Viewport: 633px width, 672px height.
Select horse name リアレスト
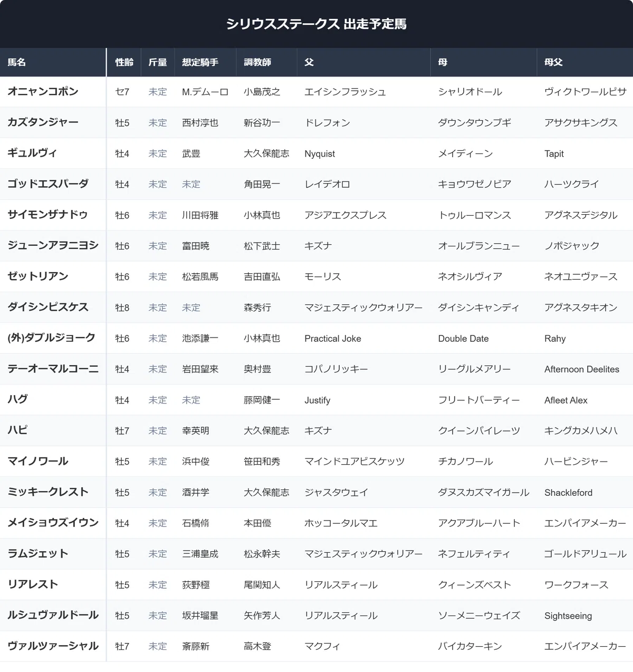33,584
